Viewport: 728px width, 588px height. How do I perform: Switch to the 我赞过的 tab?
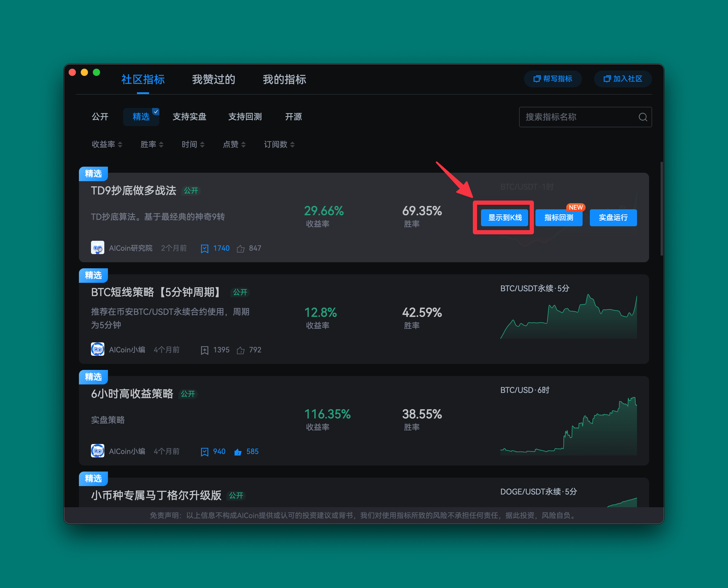coord(214,80)
